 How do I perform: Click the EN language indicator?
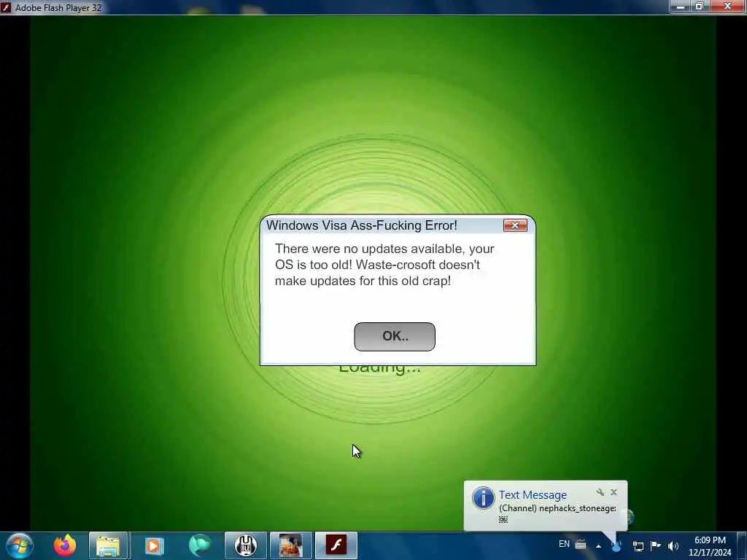click(x=564, y=544)
